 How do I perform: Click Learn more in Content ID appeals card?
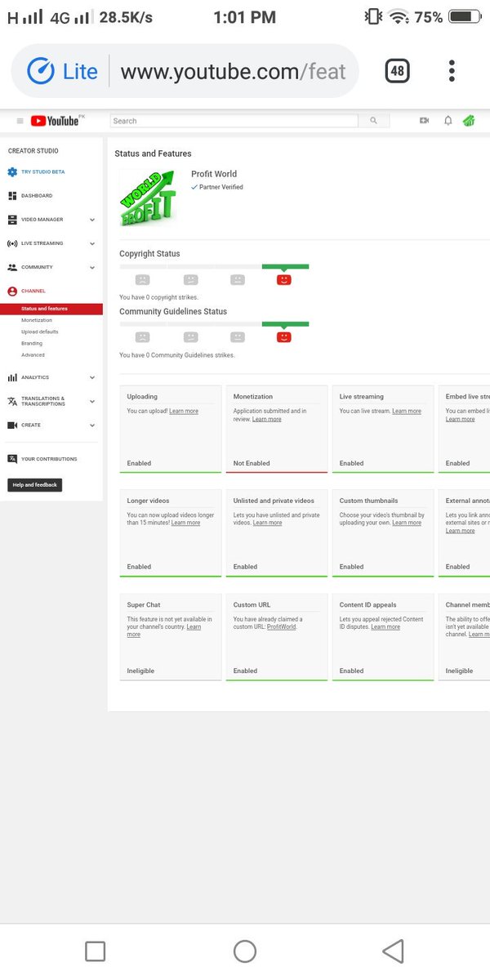click(385, 627)
